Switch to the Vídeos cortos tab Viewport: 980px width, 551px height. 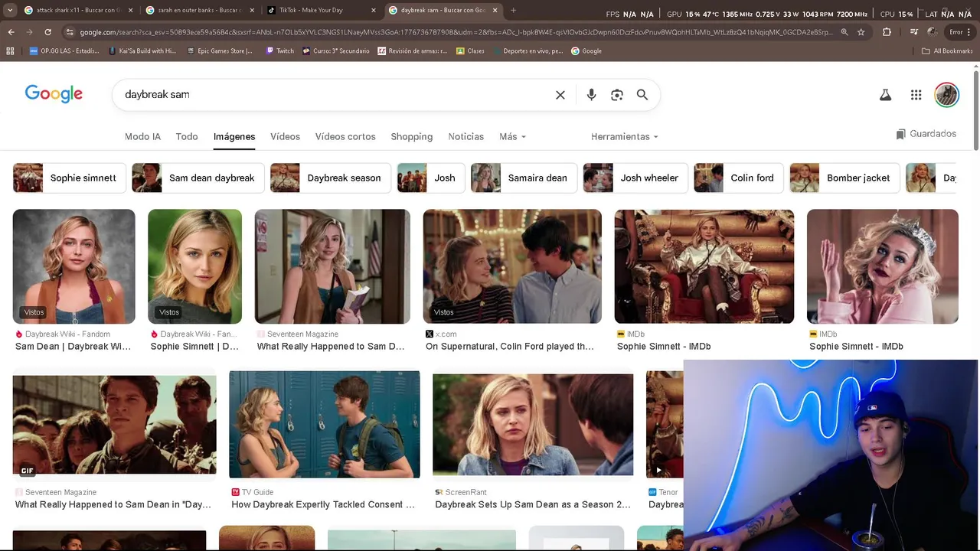pyautogui.click(x=345, y=137)
